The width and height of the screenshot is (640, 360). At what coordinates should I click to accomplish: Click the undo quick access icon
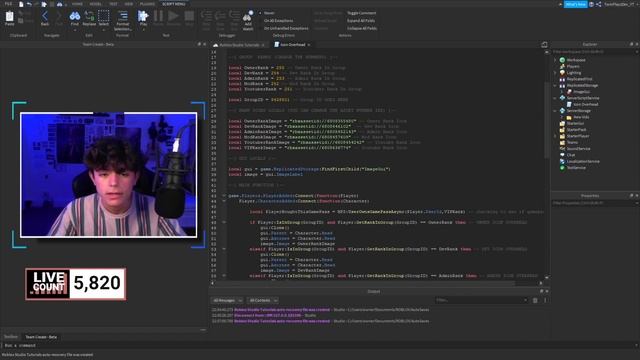[x=29, y=4]
